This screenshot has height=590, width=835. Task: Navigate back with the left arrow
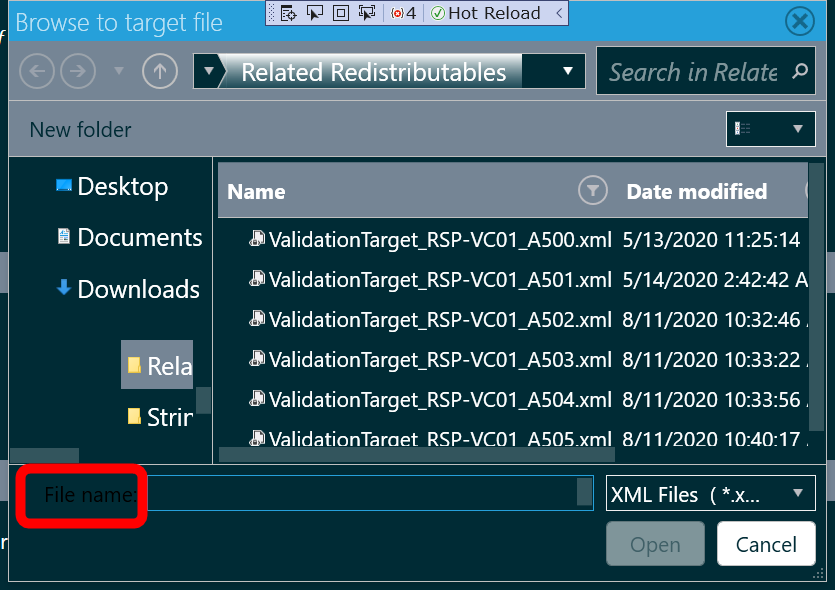(37, 71)
